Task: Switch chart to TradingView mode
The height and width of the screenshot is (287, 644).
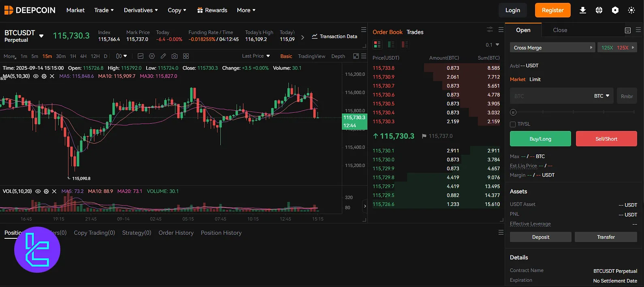Action: coord(311,56)
